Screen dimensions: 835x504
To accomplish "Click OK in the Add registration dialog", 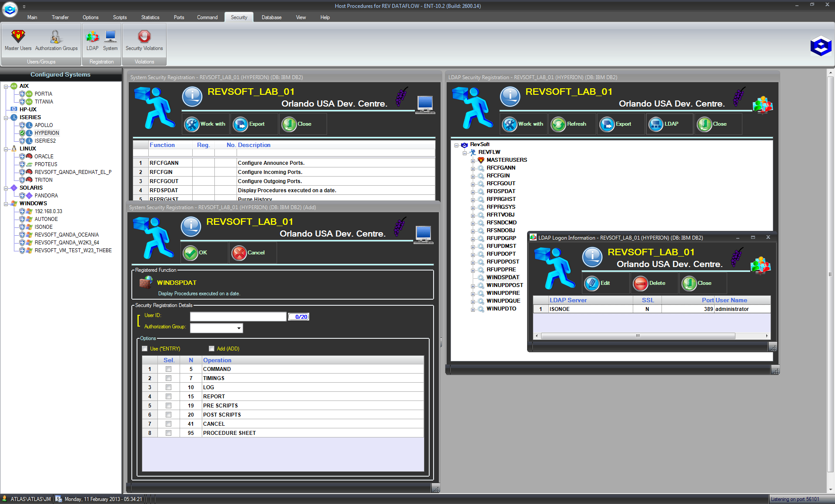I will [191, 253].
